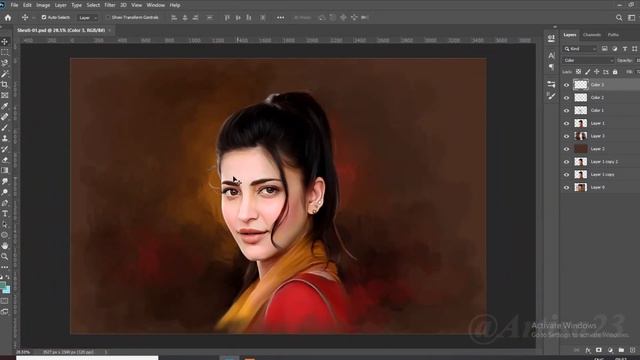Create new group folder button
This screenshot has height=360, width=640.
tap(621, 350)
